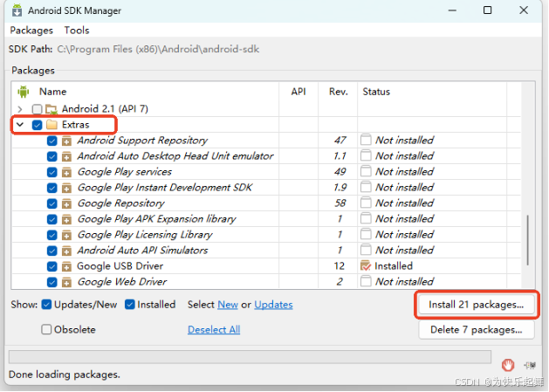Click the Extras folder icon

[51, 125]
